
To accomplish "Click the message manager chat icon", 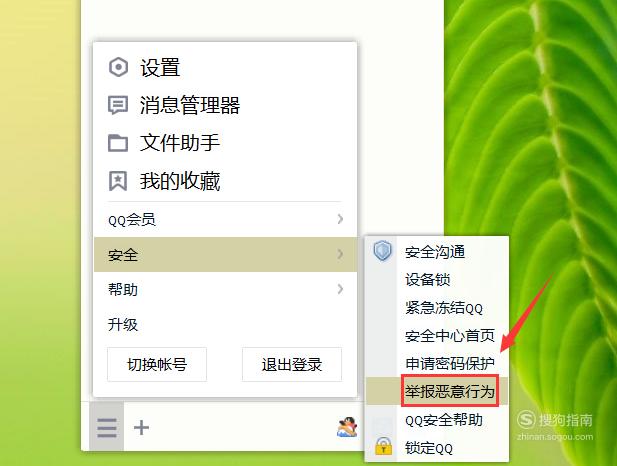I will coord(118,105).
